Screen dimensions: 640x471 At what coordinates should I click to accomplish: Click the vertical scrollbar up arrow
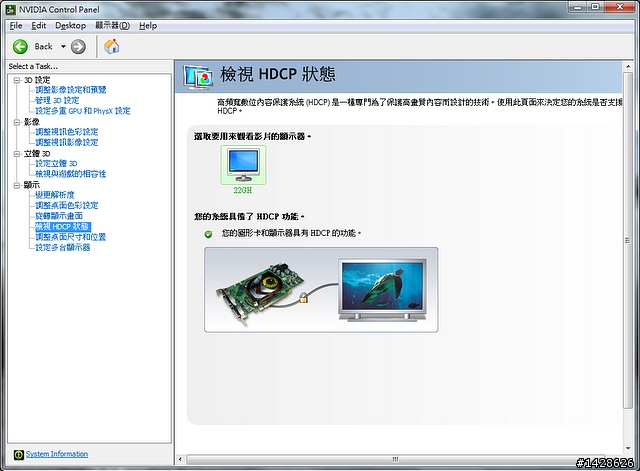(628, 67)
